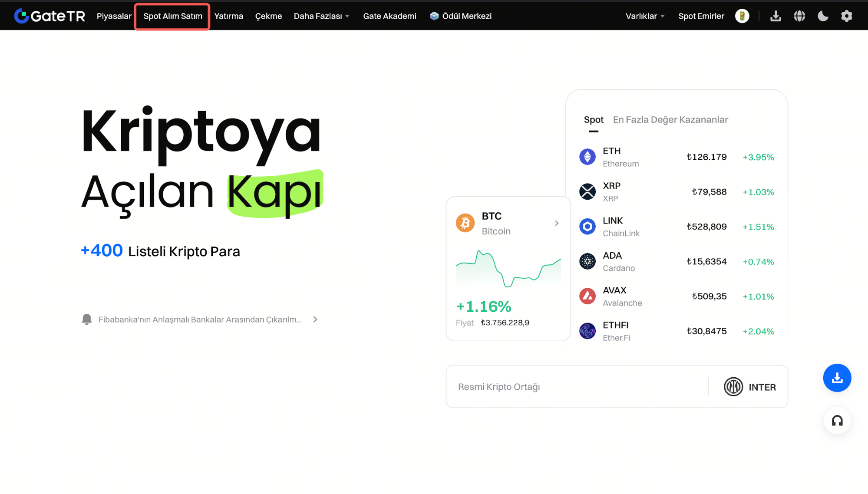
Task: Expand the Daha Fazlası dropdown
Action: point(321,16)
